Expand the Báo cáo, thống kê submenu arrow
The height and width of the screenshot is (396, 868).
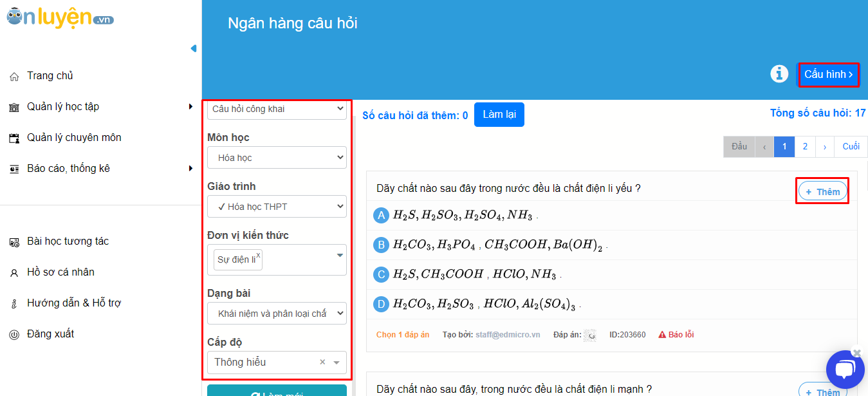point(190,168)
